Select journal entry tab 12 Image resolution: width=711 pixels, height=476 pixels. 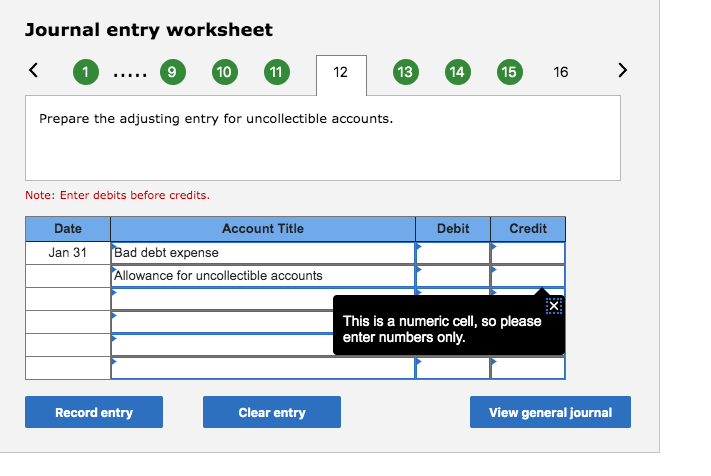pyautogui.click(x=341, y=75)
